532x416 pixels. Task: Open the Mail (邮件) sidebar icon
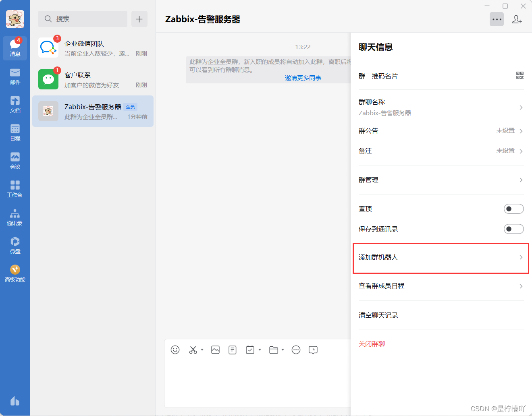pos(15,76)
